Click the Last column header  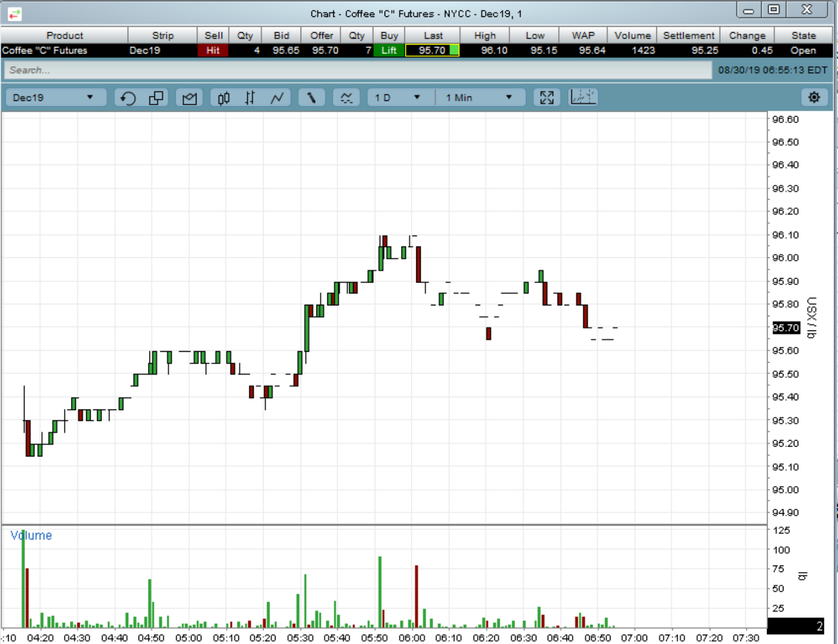coord(433,35)
